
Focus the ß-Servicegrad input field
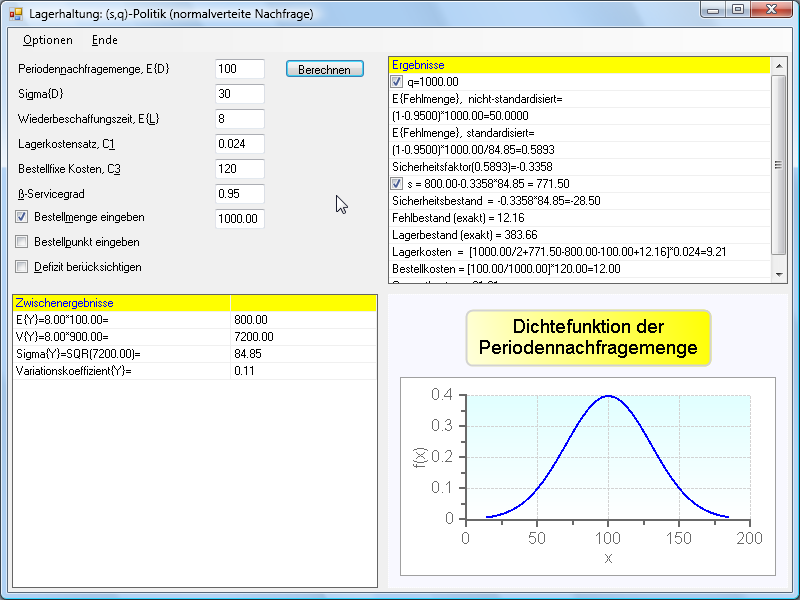[x=239, y=194]
